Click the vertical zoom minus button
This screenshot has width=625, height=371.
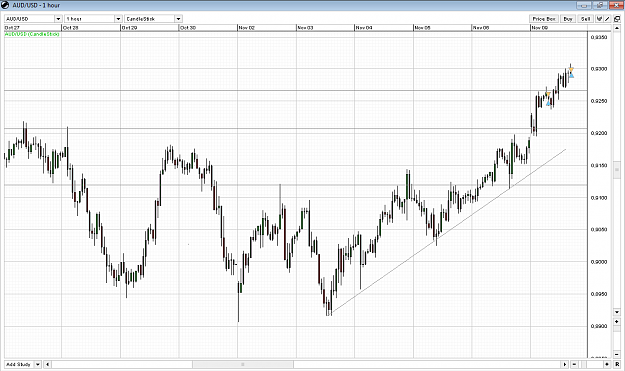[617, 354]
